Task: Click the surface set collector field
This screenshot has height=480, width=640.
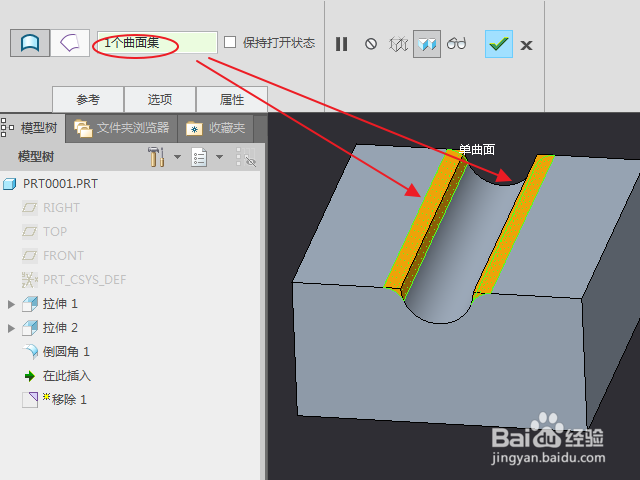Action: (157, 42)
